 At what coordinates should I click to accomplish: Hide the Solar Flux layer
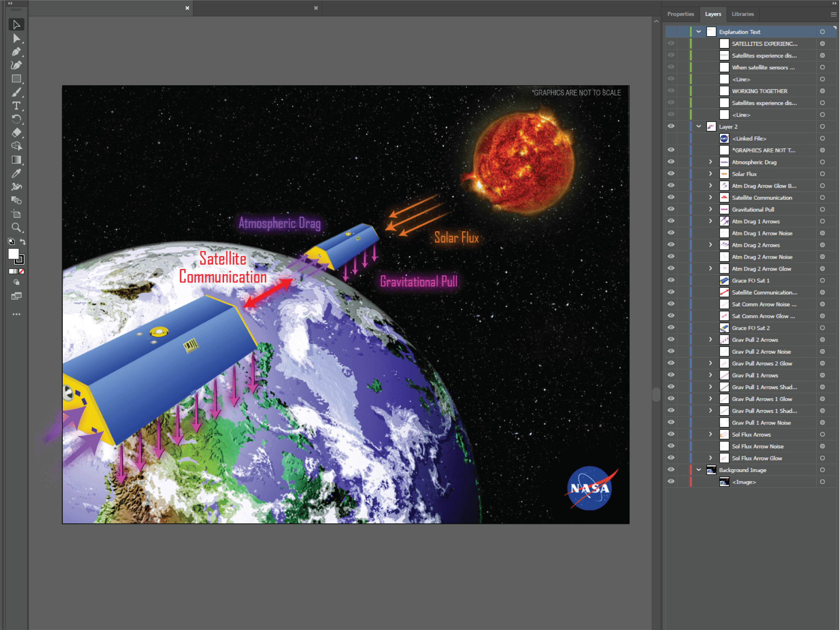point(671,174)
